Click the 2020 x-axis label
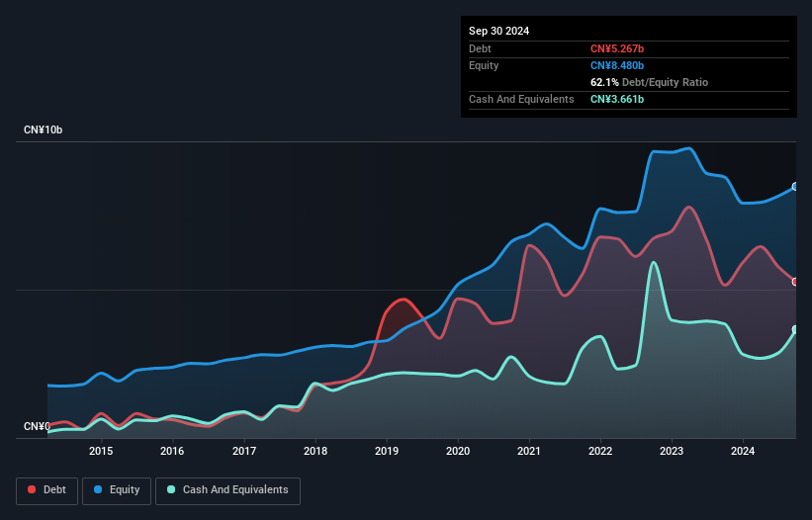 pos(458,451)
